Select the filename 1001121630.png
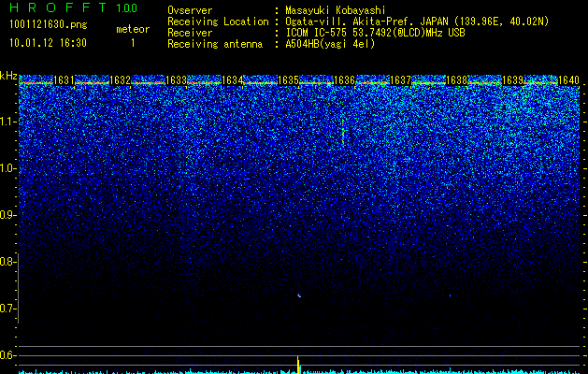588x374 pixels. click(x=49, y=24)
